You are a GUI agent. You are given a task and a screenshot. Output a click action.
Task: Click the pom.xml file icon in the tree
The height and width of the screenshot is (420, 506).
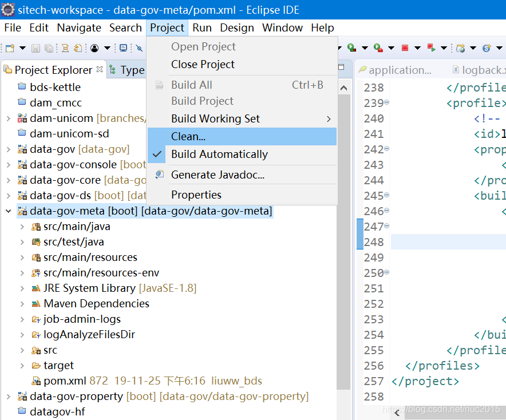36,381
